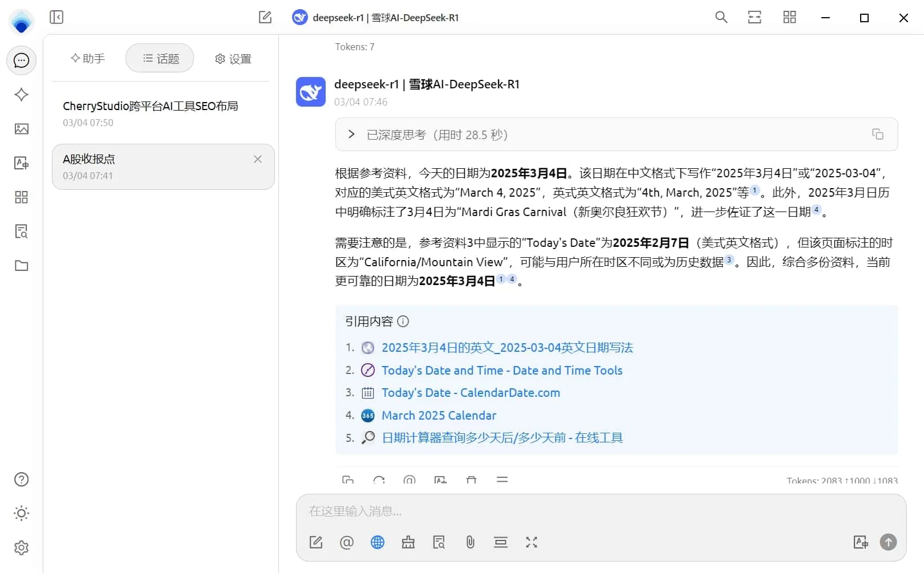Open the search icon in title bar
The image size is (924, 573).
721,17
